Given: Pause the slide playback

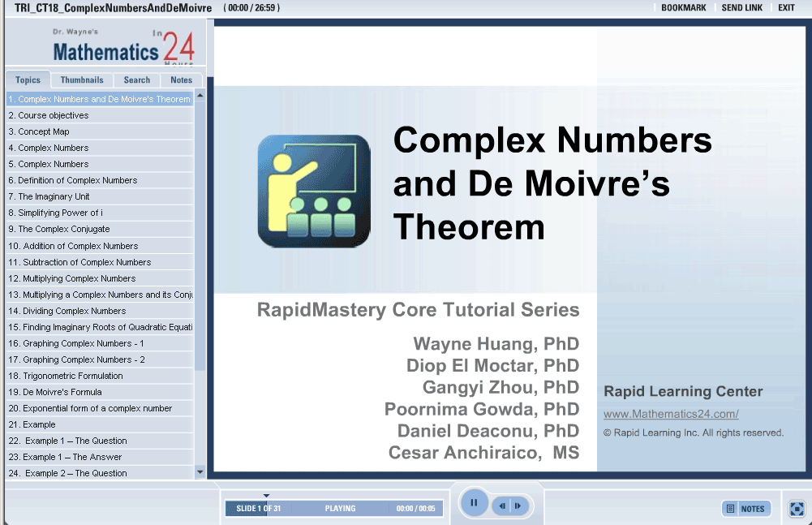Looking at the screenshot, I should tap(473, 503).
